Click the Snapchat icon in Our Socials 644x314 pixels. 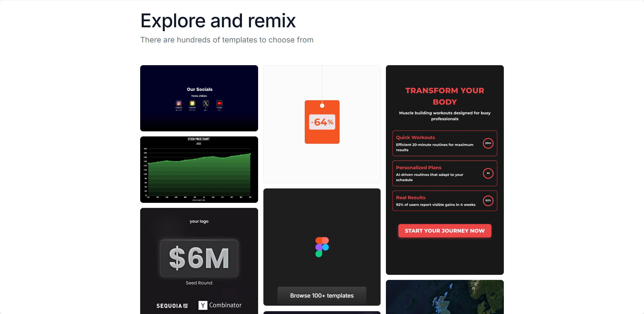[x=192, y=103]
